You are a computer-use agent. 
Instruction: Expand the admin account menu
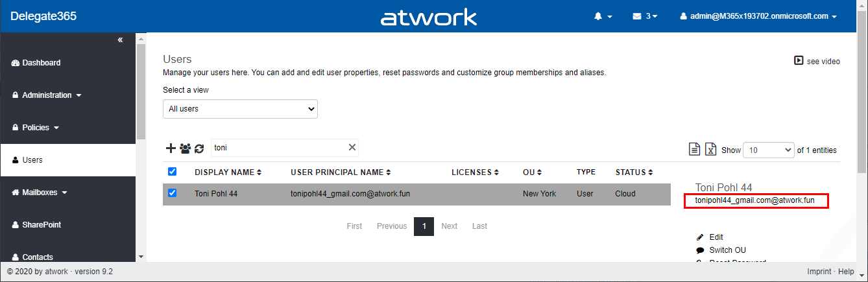[758, 16]
